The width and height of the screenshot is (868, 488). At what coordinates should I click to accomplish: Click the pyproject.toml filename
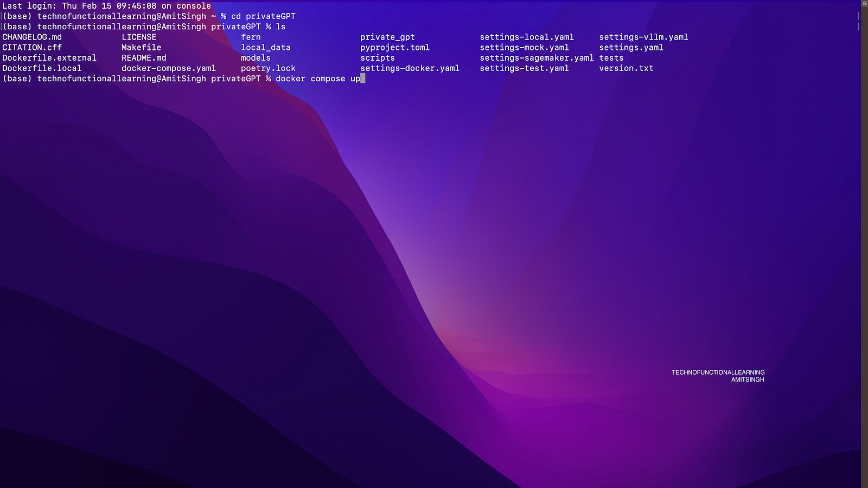click(394, 48)
